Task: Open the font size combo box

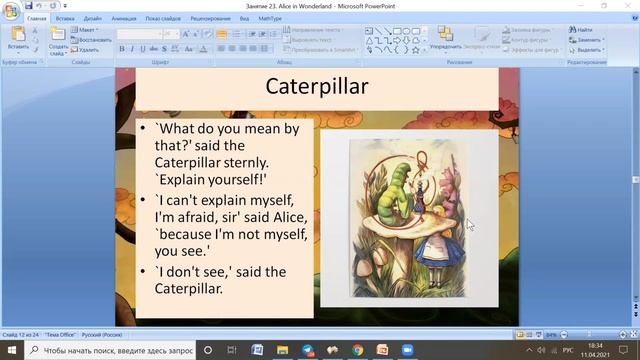Action: pyautogui.click(x=170, y=34)
